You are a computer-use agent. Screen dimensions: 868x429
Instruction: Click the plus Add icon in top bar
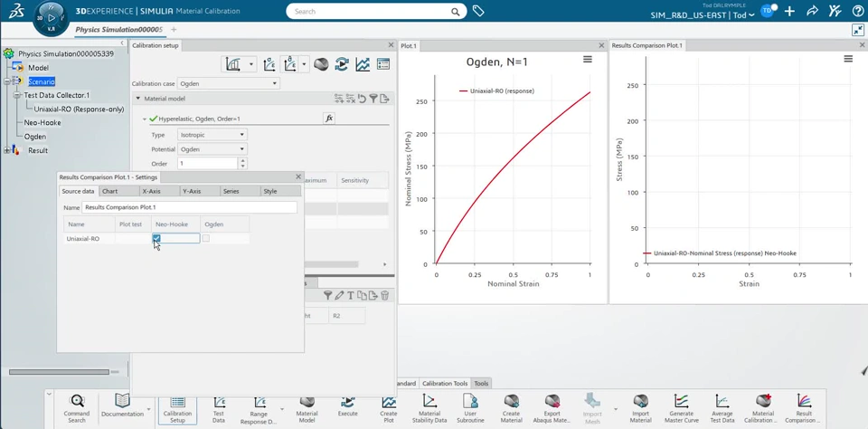point(790,11)
